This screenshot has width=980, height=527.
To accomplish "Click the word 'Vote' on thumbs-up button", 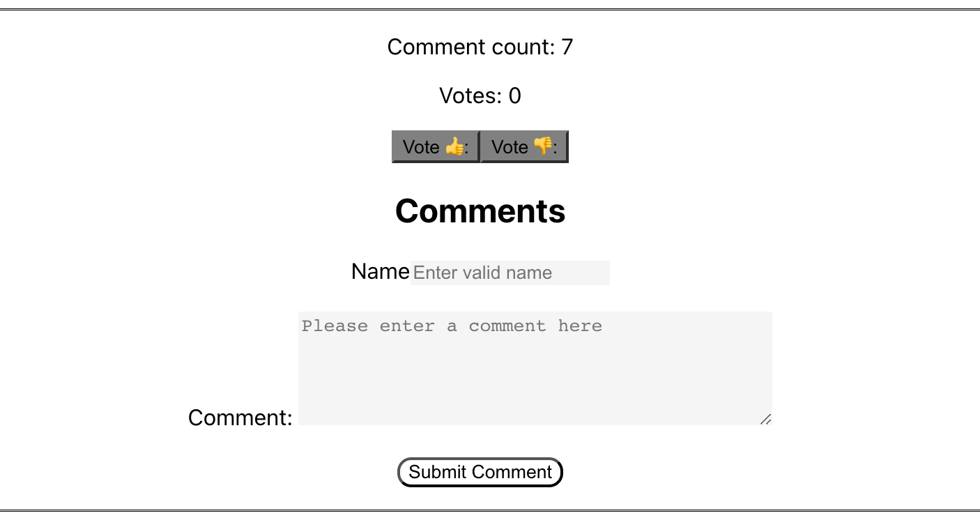I will pos(421,147).
